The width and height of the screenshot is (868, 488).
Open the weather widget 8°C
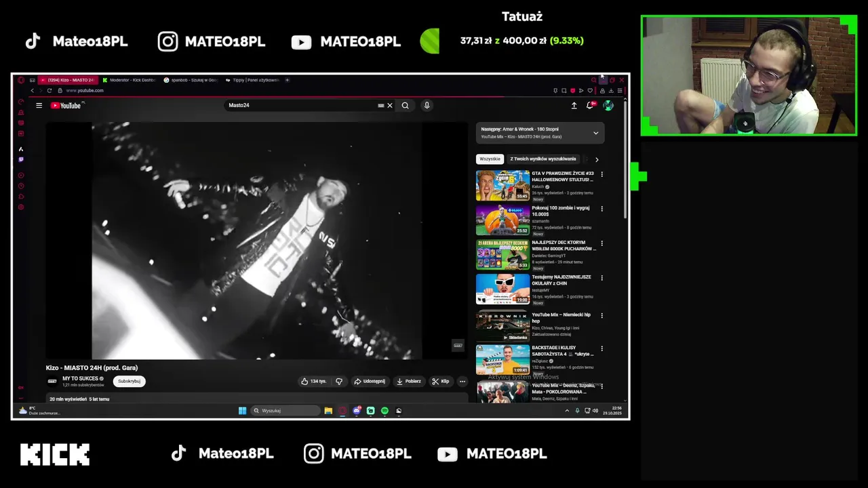[41, 411]
